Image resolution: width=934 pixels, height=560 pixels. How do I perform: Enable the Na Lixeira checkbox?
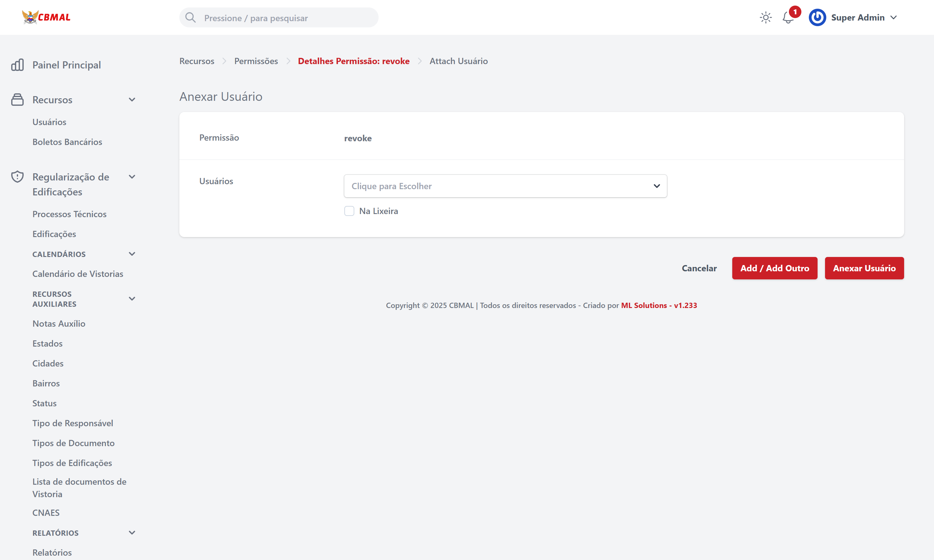coord(349,211)
